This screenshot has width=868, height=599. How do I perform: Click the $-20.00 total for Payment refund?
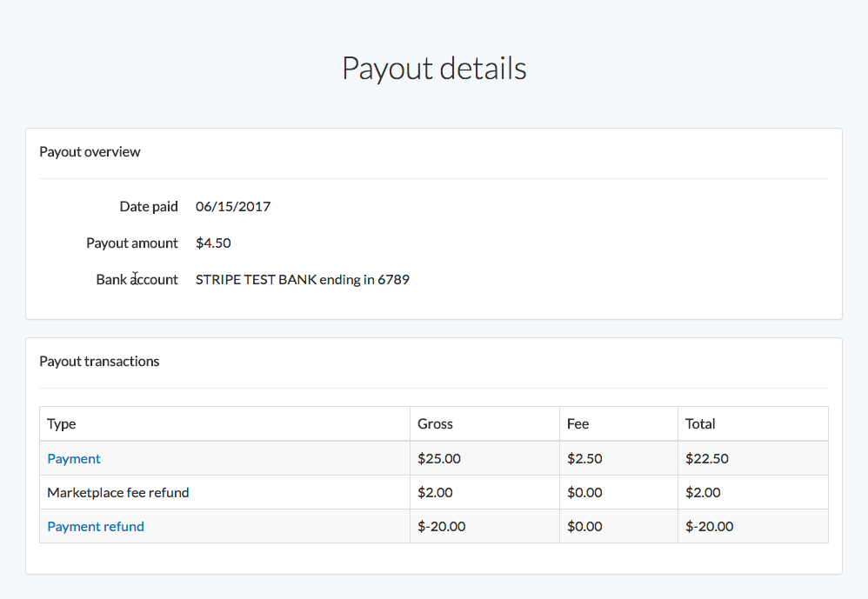coord(708,526)
